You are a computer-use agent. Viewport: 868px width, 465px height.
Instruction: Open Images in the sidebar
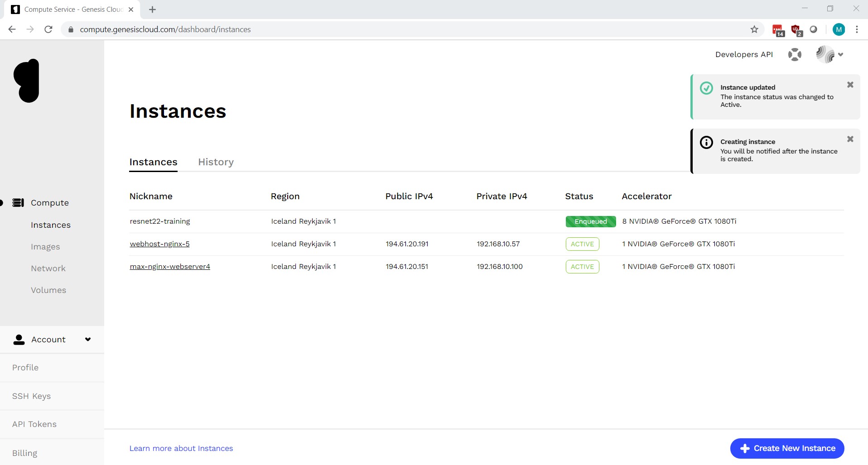click(x=45, y=246)
